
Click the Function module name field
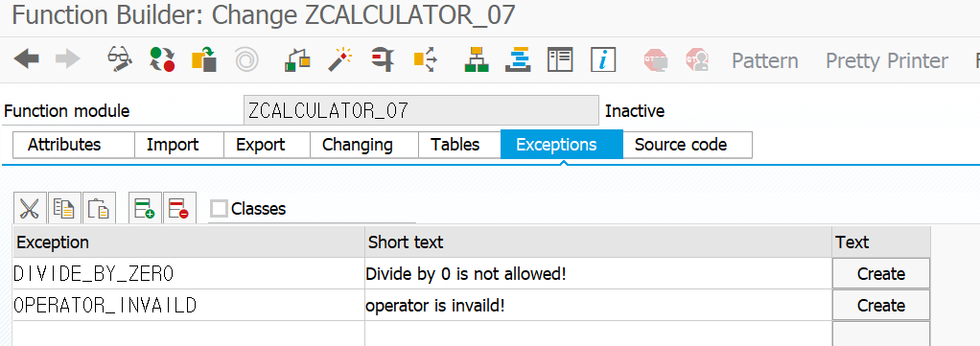[421, 111]
